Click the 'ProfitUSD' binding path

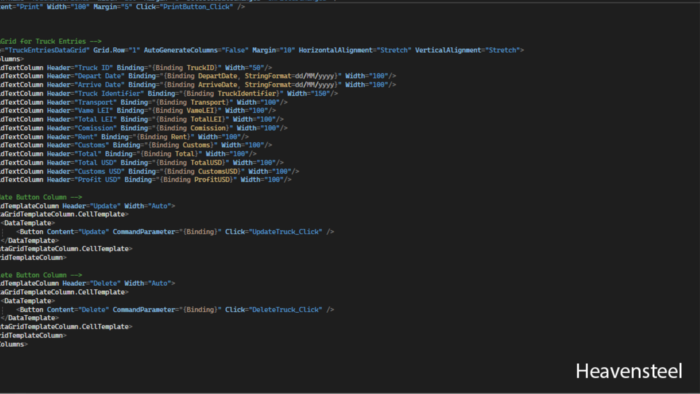(213, 179)
